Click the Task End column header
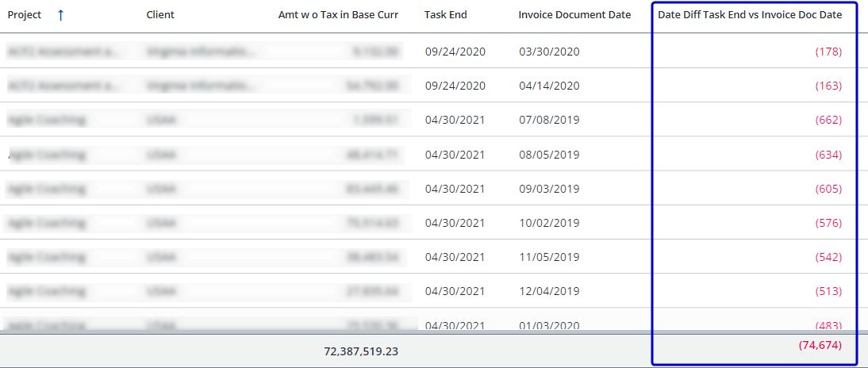Screen dimensions: 868x368 pos(445,15)
